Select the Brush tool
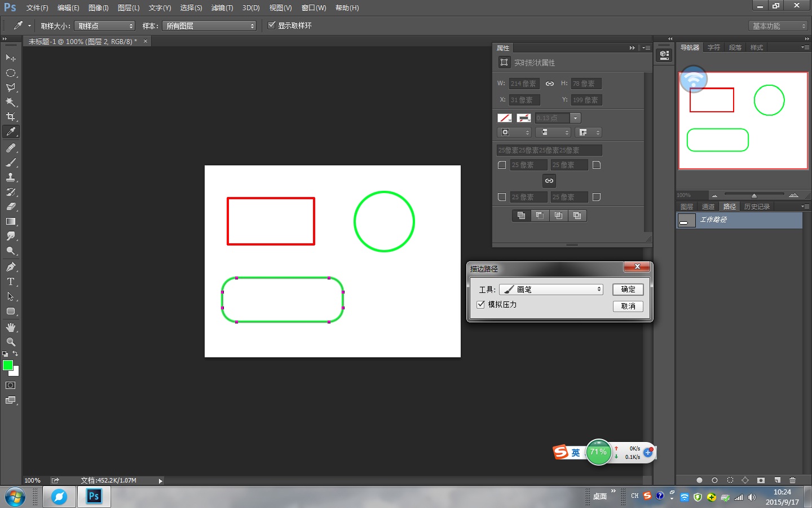This screenshot has width=812, height=508. pos(10,162)
